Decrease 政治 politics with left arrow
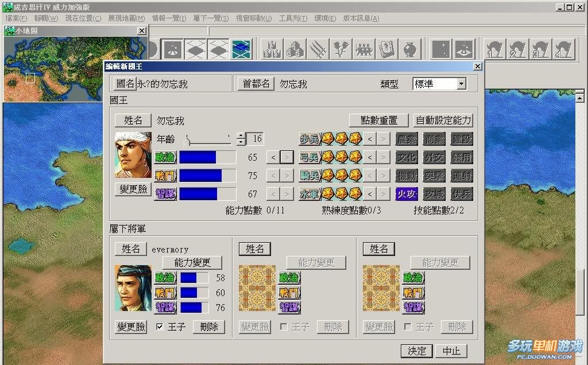 273,157
